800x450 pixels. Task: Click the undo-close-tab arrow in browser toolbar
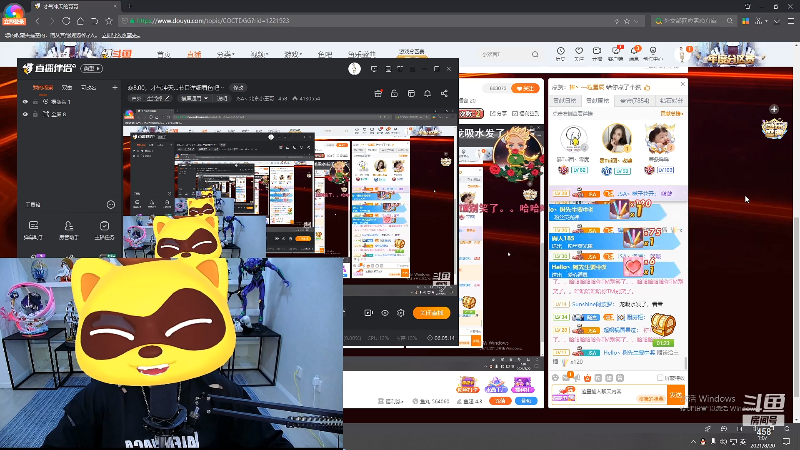[94, 21]
